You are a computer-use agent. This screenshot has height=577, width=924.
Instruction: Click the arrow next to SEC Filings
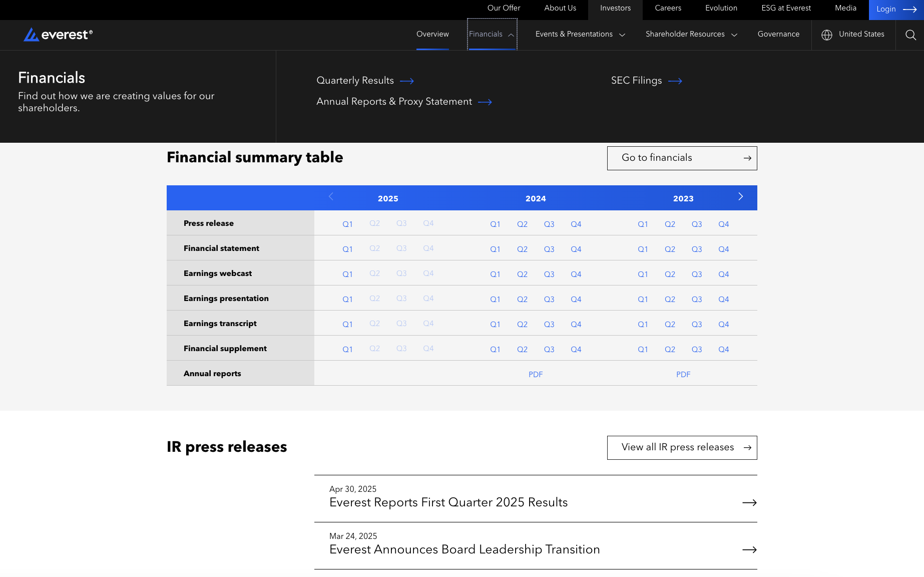click(x=675, y=81)
